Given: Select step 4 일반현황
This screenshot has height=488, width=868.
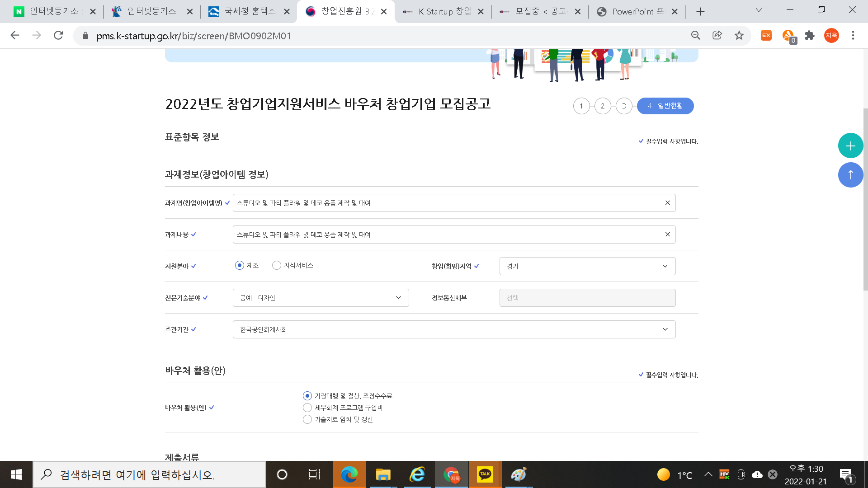Looking at the screenshot, I should 665,106.
